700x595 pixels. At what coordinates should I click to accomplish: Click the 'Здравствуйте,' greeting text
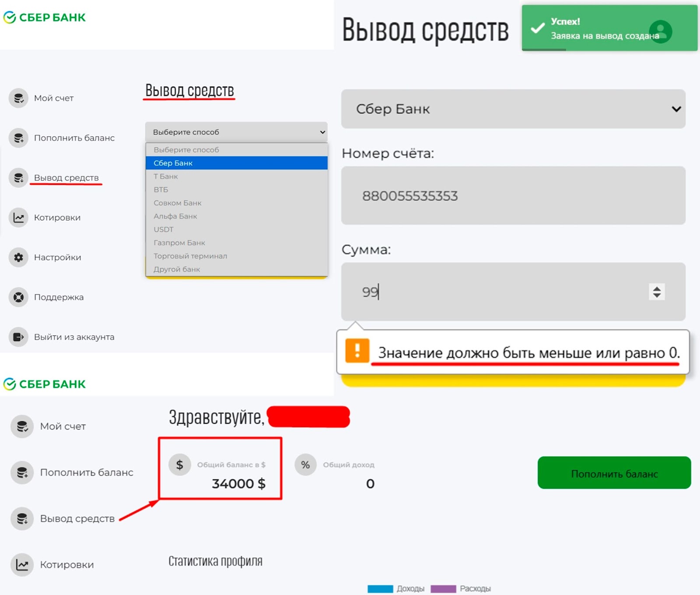tap(217, 417)
